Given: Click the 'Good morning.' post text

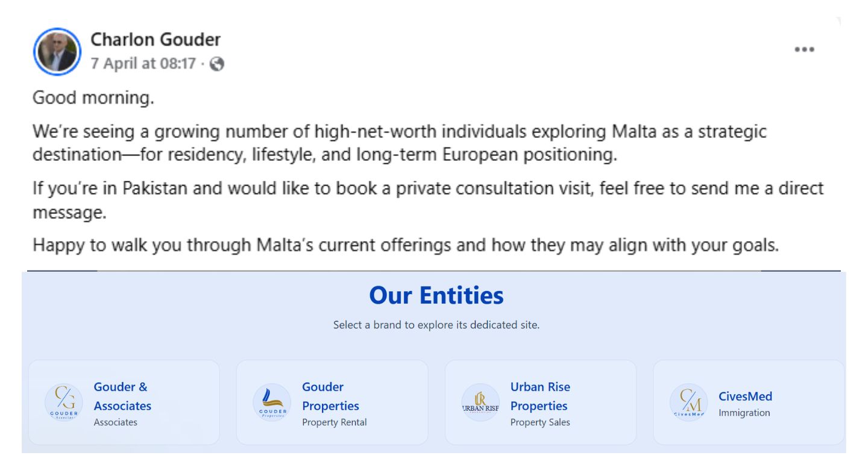Looking at the screenshot, I should 93,98.
